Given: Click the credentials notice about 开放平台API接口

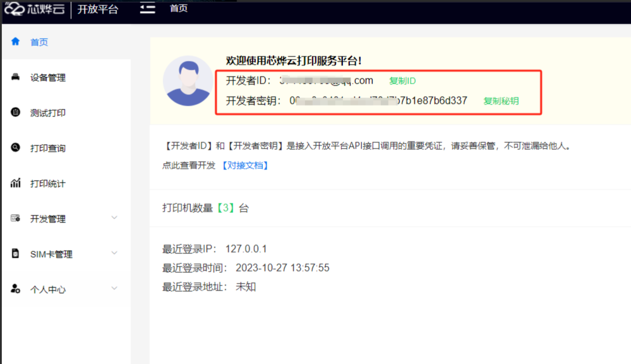Looking at the screenshot, I should (x=368, y=146).
